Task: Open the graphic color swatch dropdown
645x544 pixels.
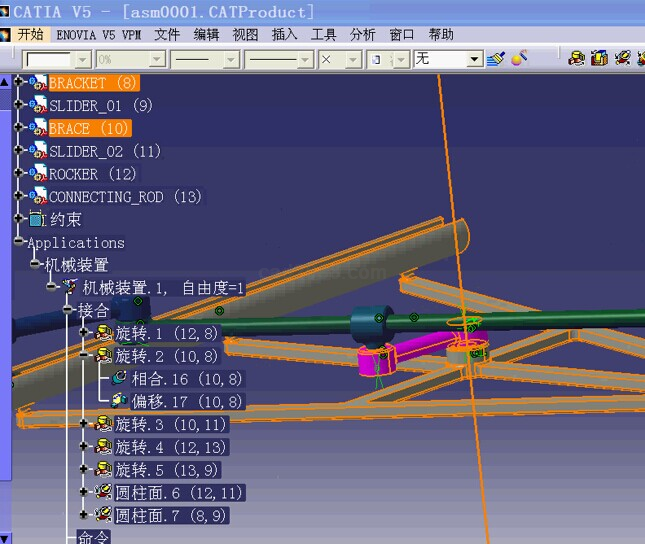Action: click(x=81, y=60)
